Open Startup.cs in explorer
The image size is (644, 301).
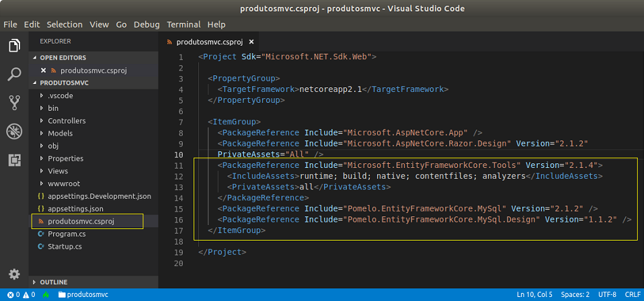click(x=65, y=247)
